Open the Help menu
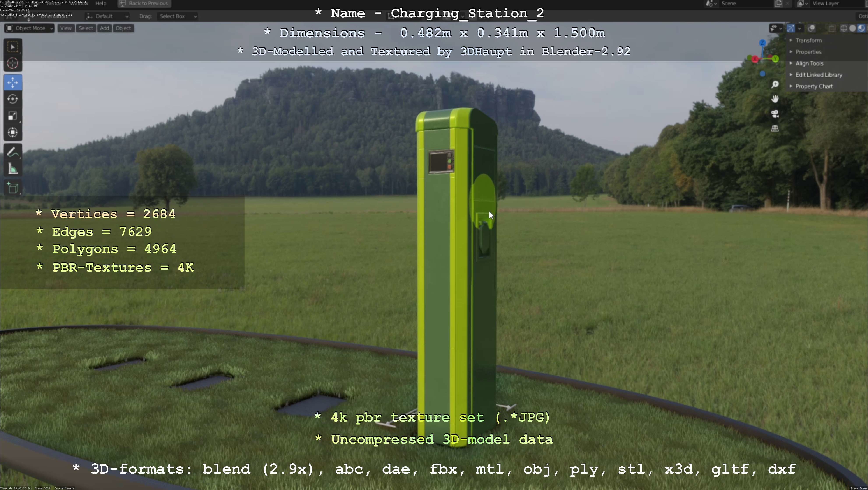 point(101,3)
